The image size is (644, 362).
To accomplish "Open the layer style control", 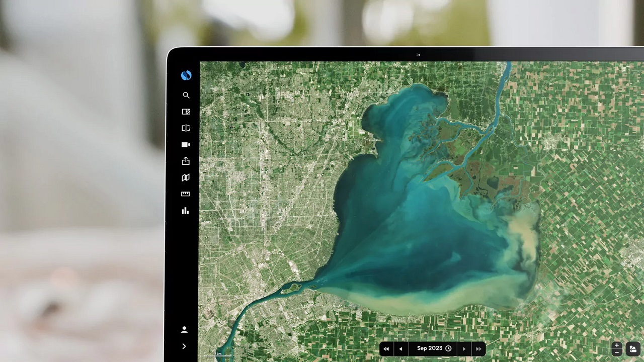I will [x=632, y=348].
